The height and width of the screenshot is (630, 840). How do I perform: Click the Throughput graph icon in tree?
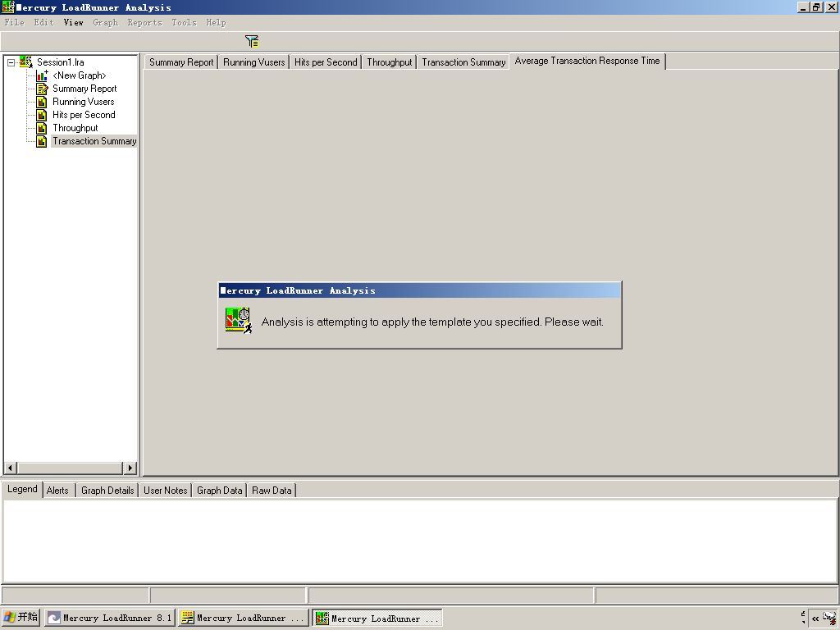pyautogui.click(x=42, y=128)
